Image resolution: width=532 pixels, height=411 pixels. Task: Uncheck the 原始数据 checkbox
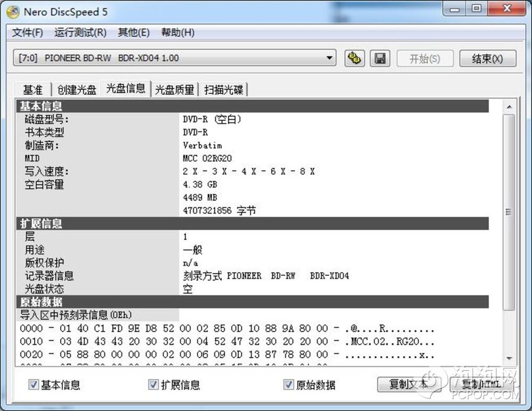click(x=288, y=384)
